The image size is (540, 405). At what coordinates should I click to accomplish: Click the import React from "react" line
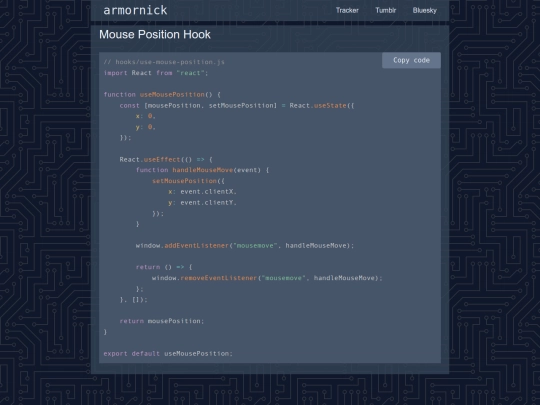click(156, 73)
